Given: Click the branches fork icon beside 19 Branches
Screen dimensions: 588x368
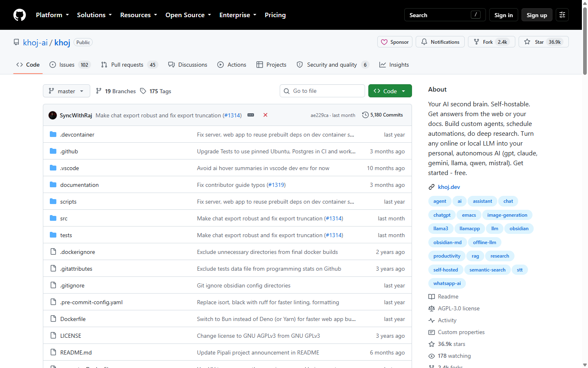Looking at the screenshot, I should click(99, 91).
